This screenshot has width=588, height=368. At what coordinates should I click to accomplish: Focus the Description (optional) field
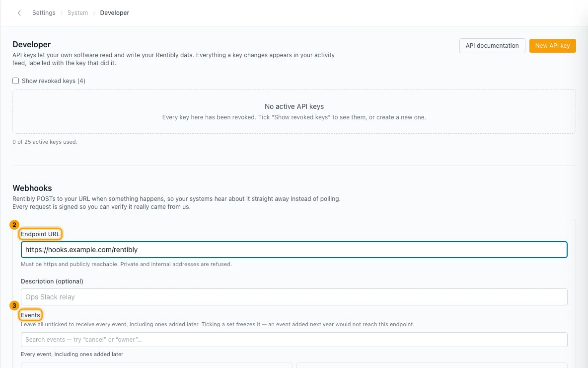click(x=294, y=297)
